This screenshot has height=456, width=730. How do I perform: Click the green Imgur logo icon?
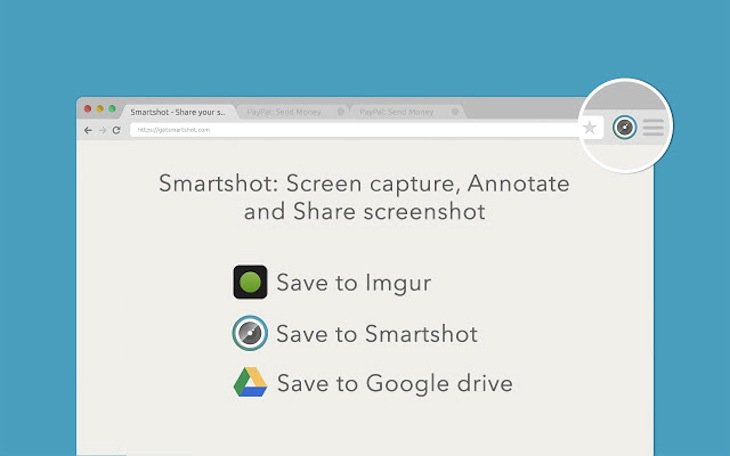pos(250,282)
